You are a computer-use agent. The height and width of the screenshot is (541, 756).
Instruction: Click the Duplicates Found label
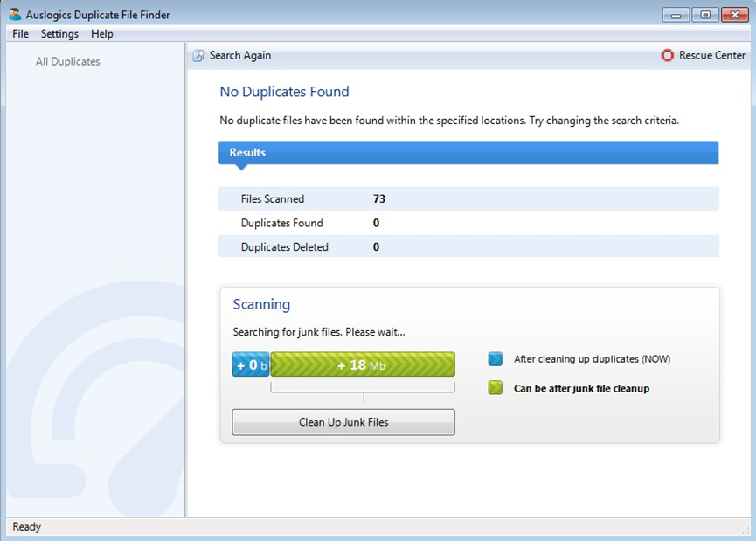(x=282, y=223)
